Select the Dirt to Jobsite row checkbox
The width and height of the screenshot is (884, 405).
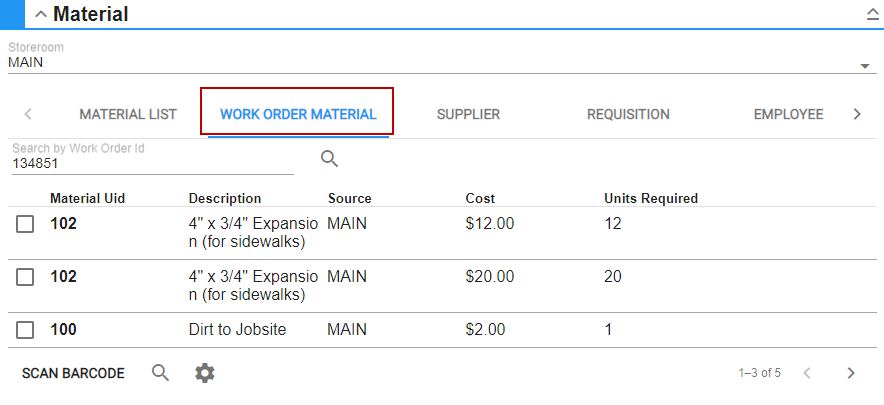tap(26, 330)
